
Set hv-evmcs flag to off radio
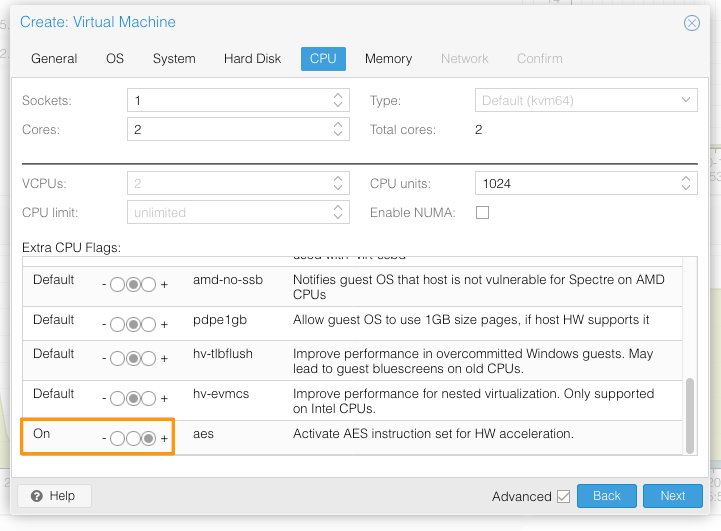[x=117, y=399]
